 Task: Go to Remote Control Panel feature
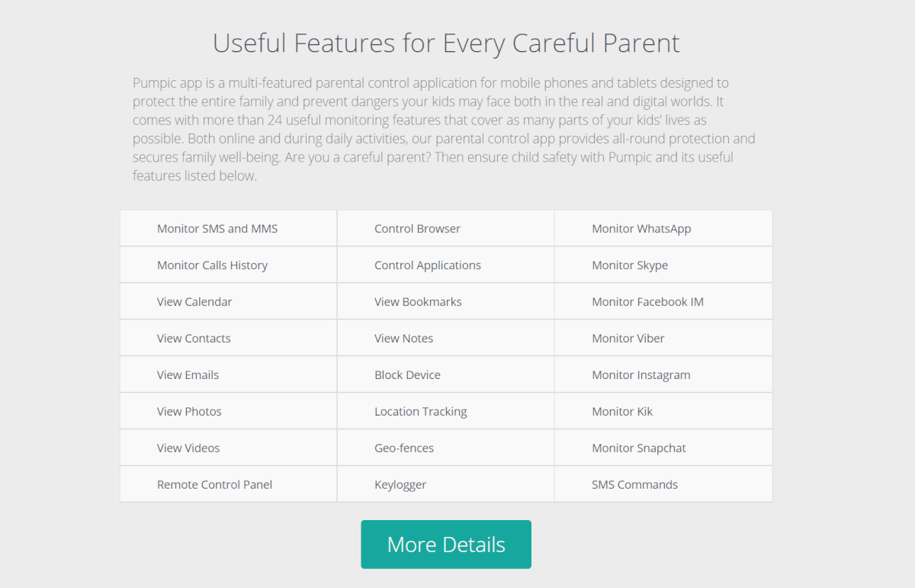(x=228, y=485)
